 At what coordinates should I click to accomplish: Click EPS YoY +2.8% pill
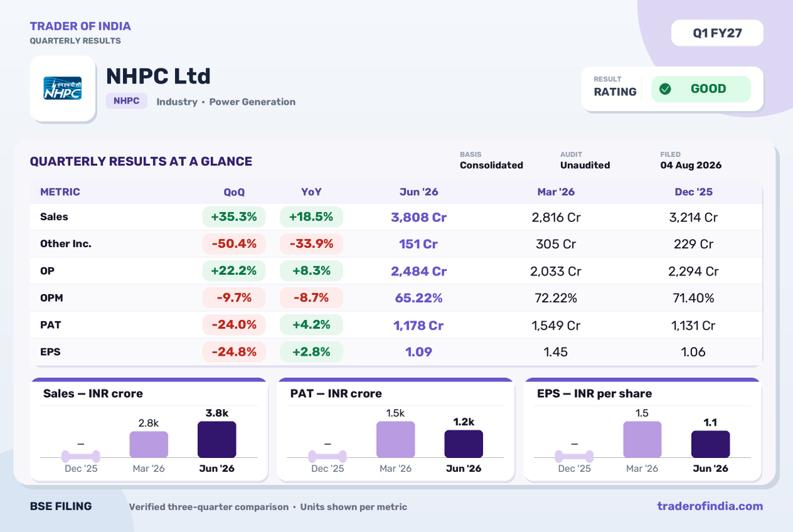(311, 352)
